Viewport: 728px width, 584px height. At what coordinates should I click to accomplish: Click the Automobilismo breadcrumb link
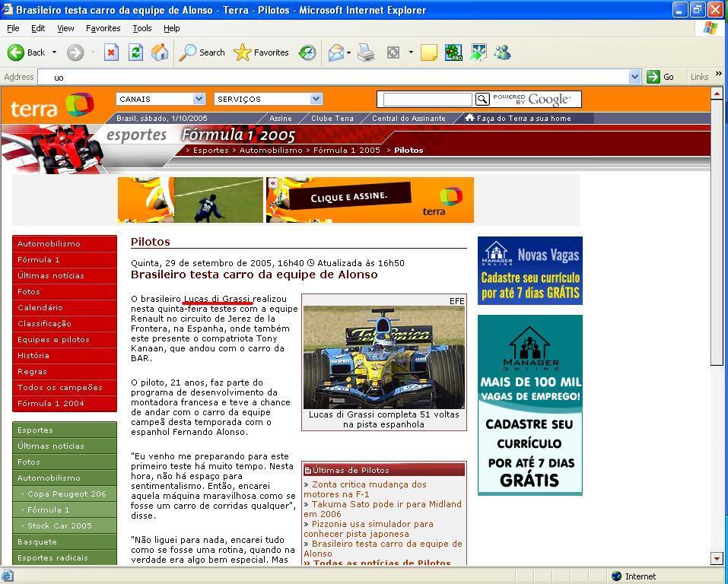(271, 150)
